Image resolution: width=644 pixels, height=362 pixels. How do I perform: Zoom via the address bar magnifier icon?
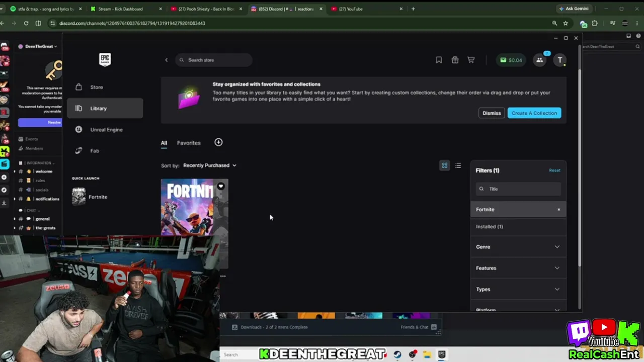pos(554,23)
